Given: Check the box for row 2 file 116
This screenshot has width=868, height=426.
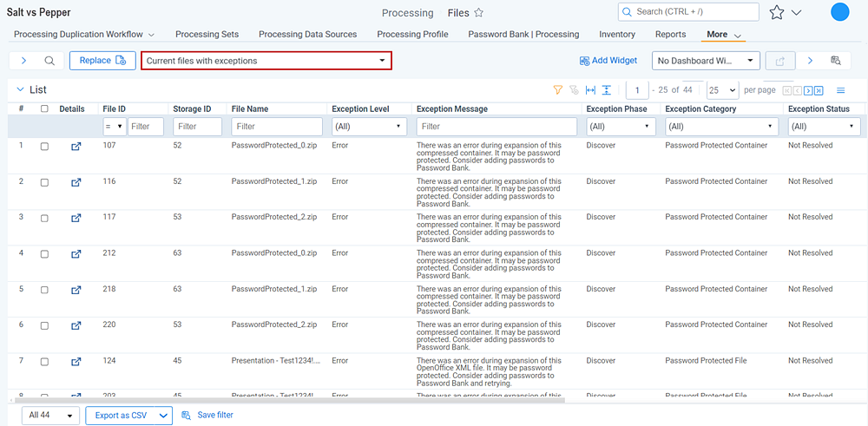Looking at the screenshot, I should [44, 182].
